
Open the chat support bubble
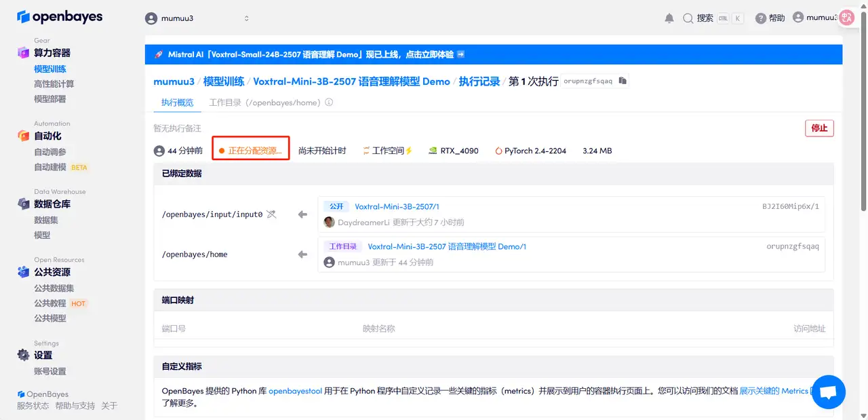(x=829, y=392)
